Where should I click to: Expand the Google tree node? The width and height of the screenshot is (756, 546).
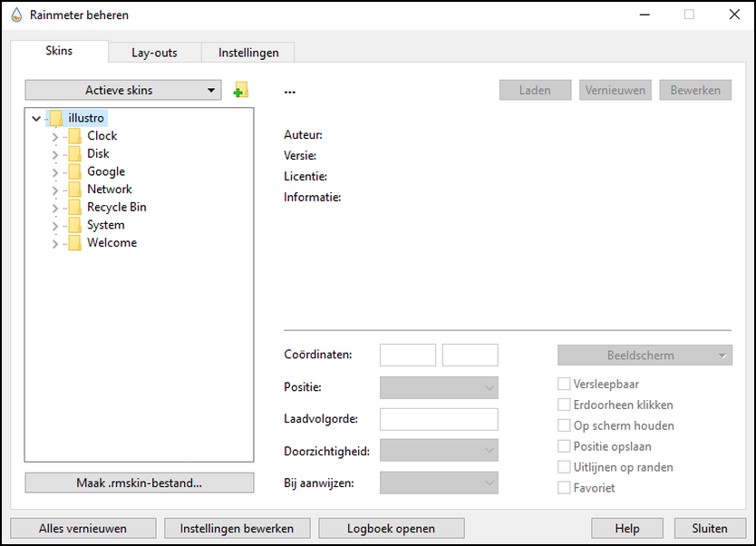[x=55, y=172]
